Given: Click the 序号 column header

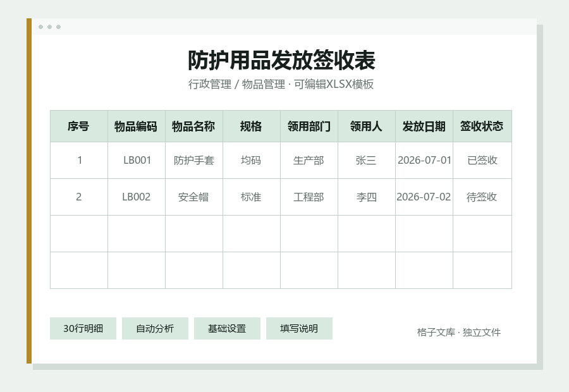Looking at the screenshot, I should click(79, 126).
